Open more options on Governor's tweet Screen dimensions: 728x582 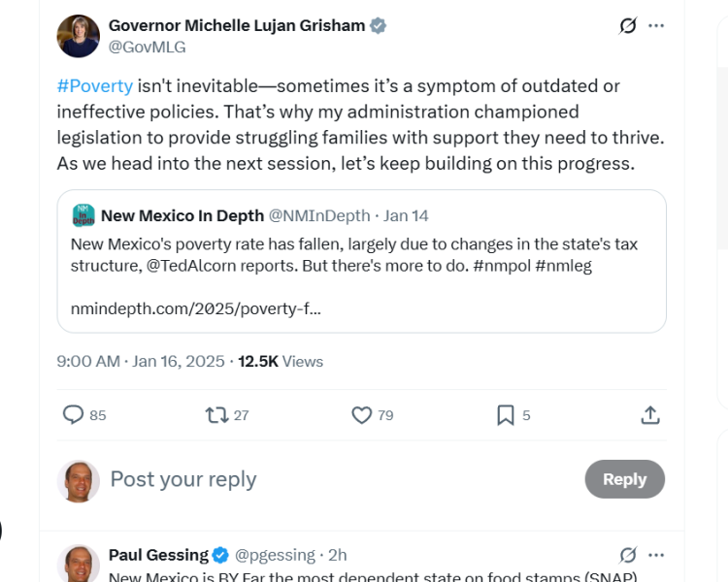[657, 26]
